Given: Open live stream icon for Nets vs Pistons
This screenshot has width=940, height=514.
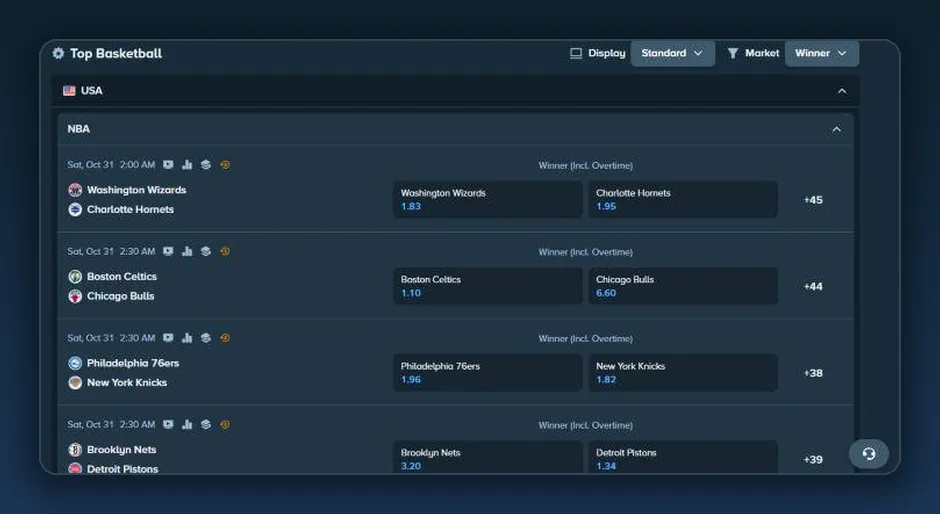Looking at the screenshot, I should [x=168, y=424].
